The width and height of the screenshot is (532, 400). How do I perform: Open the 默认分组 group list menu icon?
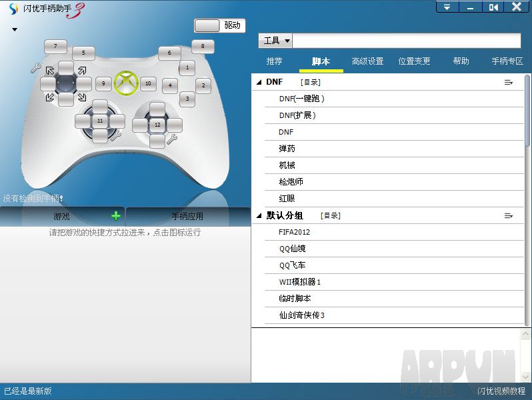click(x=509, y=216)
